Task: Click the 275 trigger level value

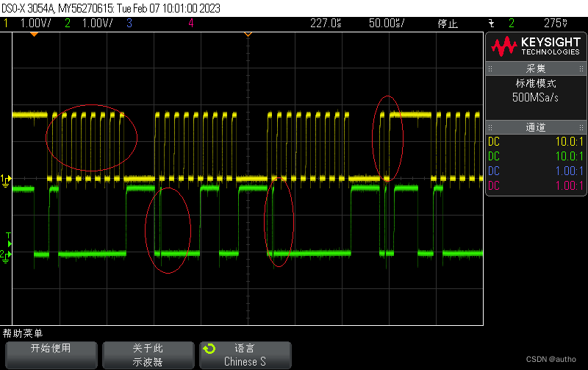Action: (556, 24)
